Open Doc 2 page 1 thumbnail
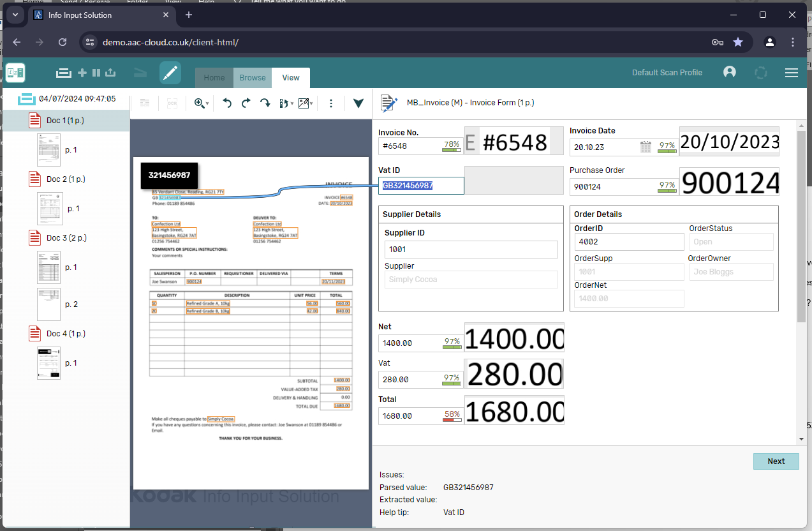Image resolution: width=812 pixels, height=531 pixels. [50, 209]
